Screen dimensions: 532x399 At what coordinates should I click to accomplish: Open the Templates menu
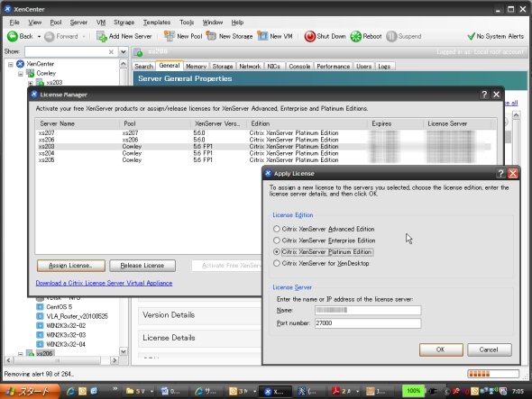pos(157,23)
